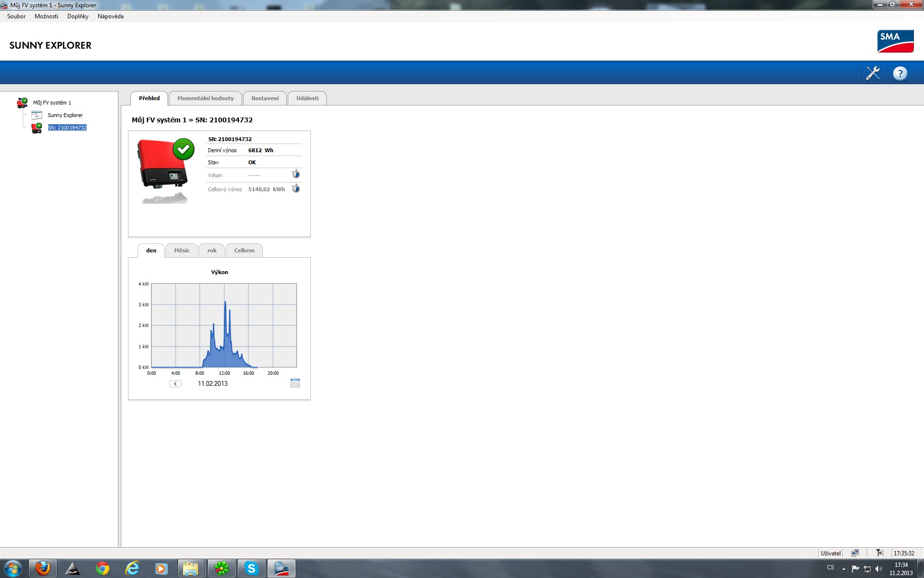This screenshot has width=924, height=578.
Task: Launch Firefox from the taskbar
Action: click(43, 569)
